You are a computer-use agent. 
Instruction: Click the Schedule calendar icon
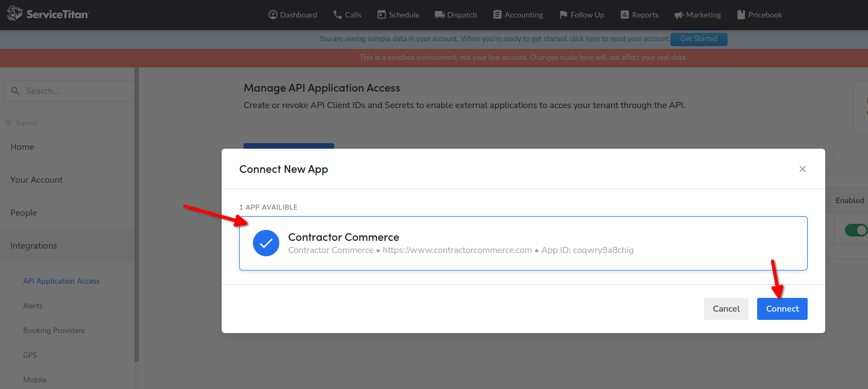coord(381,15)
